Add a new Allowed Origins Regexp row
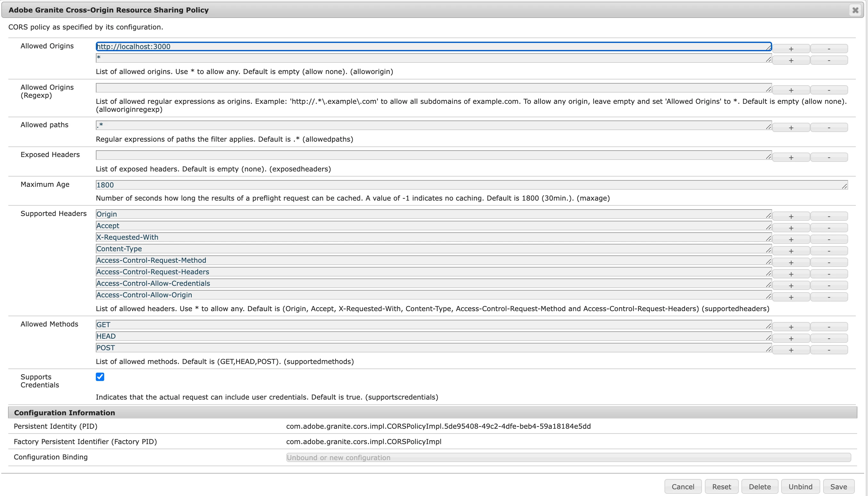Image resolution: width=868 pixels, height=496 pixels. coord(791,90)
